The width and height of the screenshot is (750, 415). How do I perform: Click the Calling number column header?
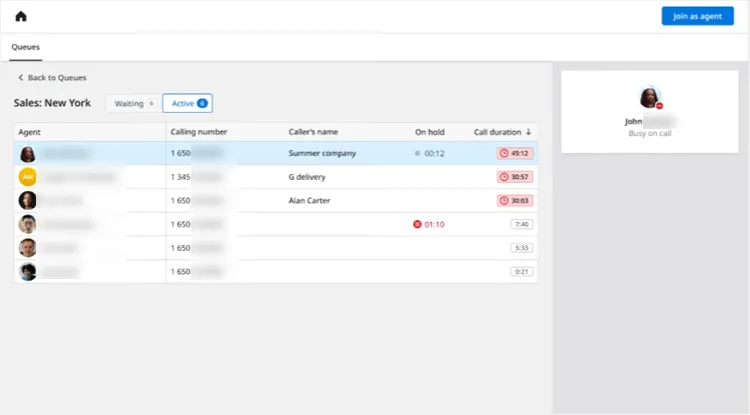pyautogui.click(x=199, y=132)
